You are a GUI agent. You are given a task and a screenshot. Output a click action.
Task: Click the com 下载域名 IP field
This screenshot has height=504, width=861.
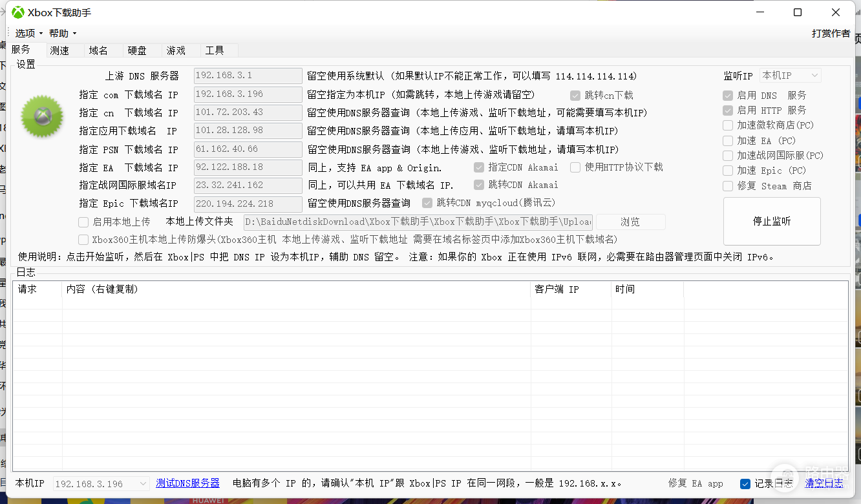[x=248, y=94]
